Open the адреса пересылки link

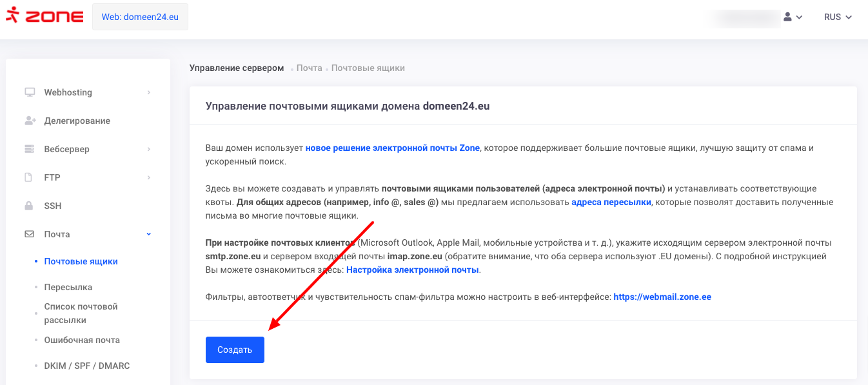click(x=612, y=202)
